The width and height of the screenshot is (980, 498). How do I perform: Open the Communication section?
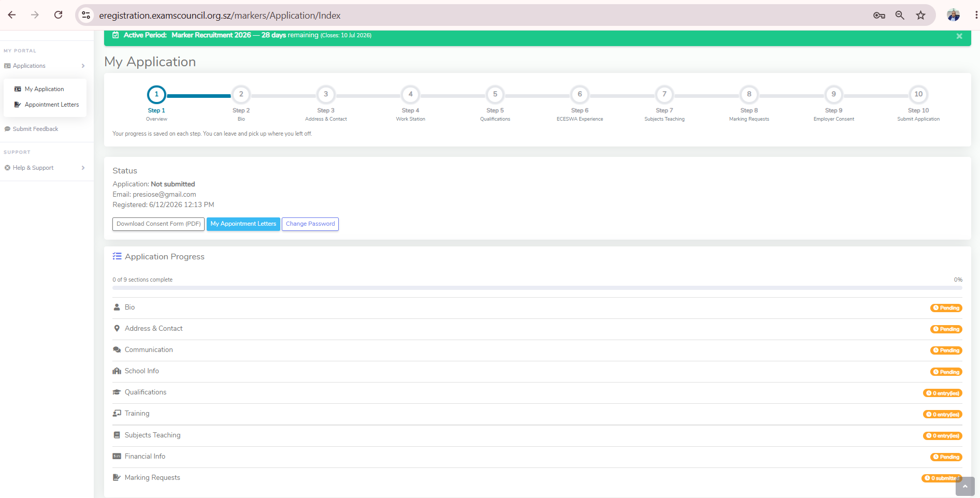tap(537, 350)
